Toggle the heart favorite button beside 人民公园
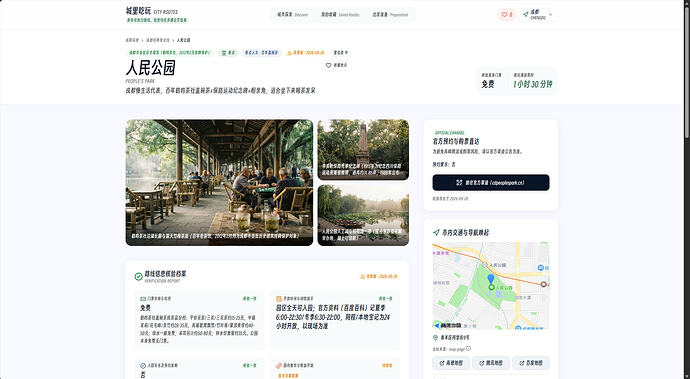This screenshot has height=379, width=690. 336,65
